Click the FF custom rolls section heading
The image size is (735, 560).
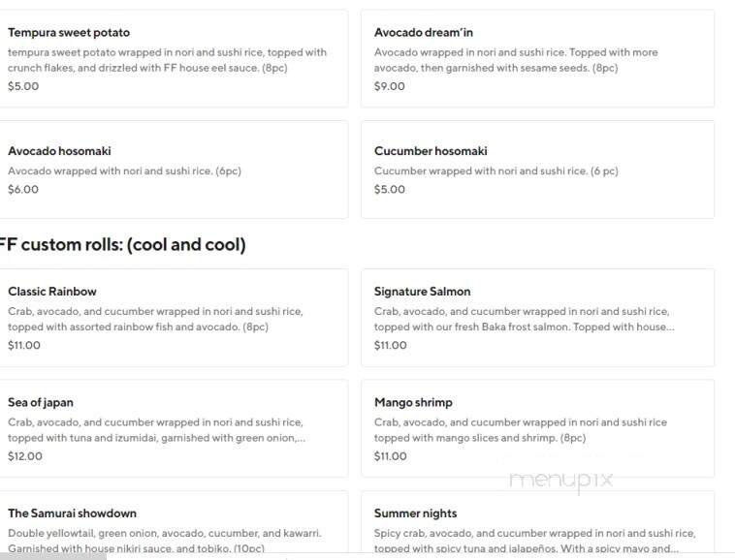tap(121, 245)
